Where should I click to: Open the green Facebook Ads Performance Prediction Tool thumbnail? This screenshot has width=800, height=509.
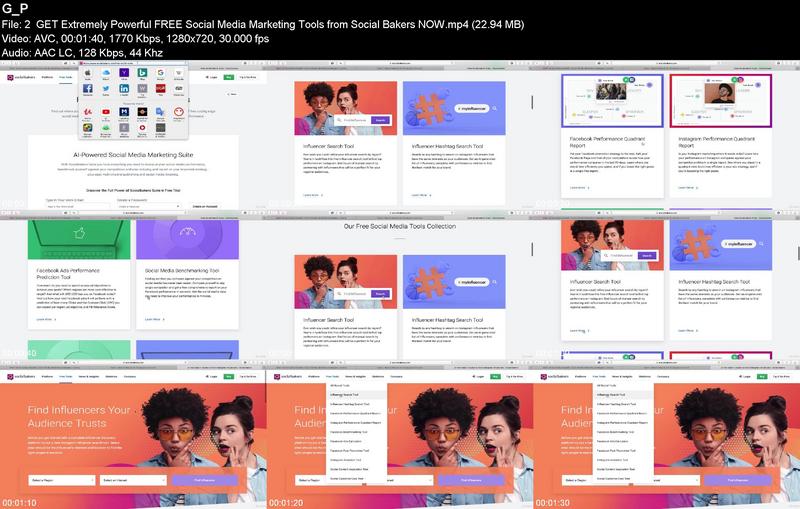tap(79, 240)
